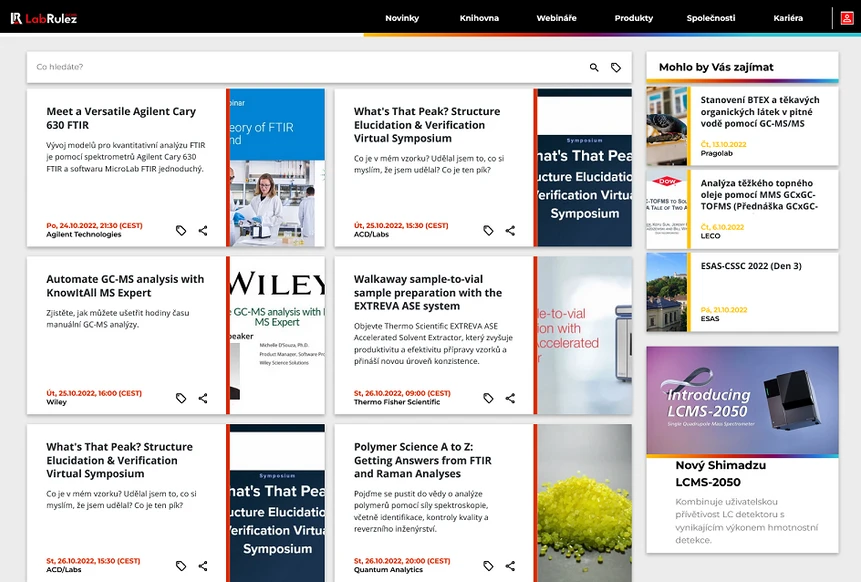
Task: Click the 'Thermo Fisher Scientific' company label
Action: pos(396,402)
